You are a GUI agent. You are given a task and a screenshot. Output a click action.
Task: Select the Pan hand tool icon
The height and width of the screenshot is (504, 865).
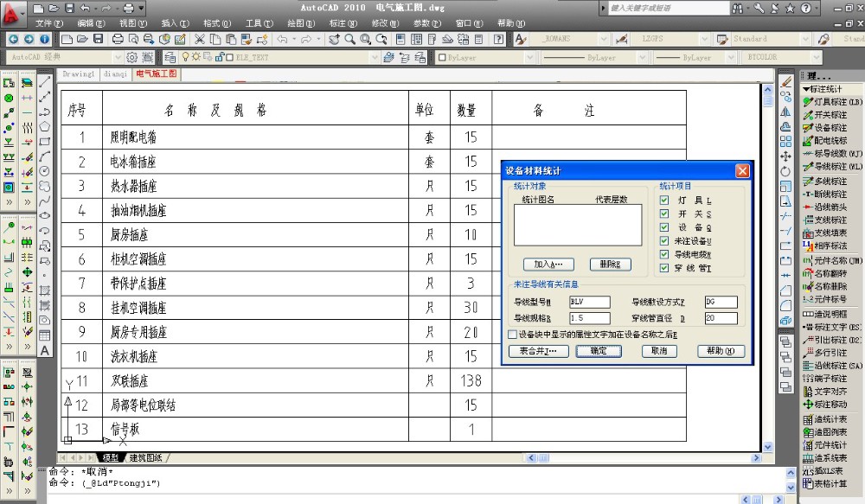tap(334, 39)
